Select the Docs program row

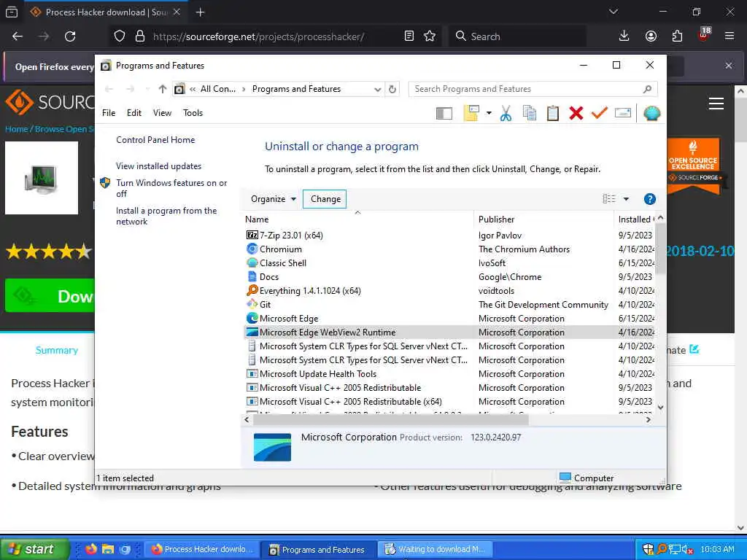(x=449, y=276)
